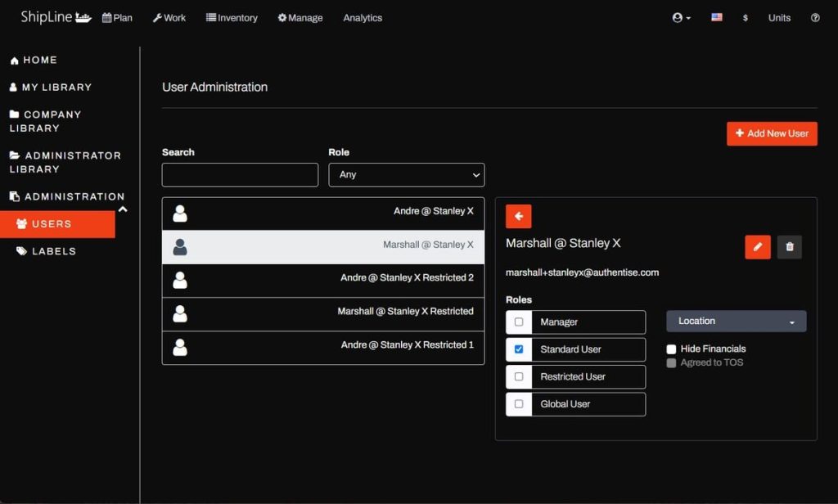838x504 pixels.
Task: Click the help question mark icon
Action: (x=815, y=18)
